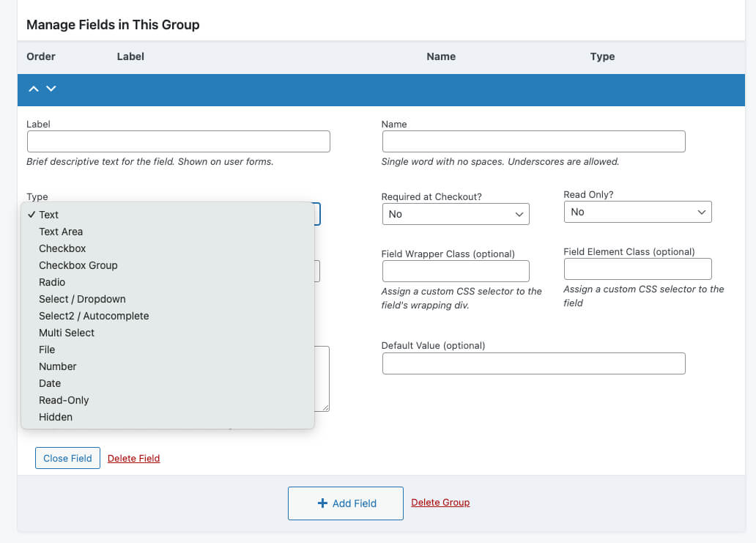Click Field Element Class input
756x543 pixels.
pyautogui.click(x=638, y=269)
